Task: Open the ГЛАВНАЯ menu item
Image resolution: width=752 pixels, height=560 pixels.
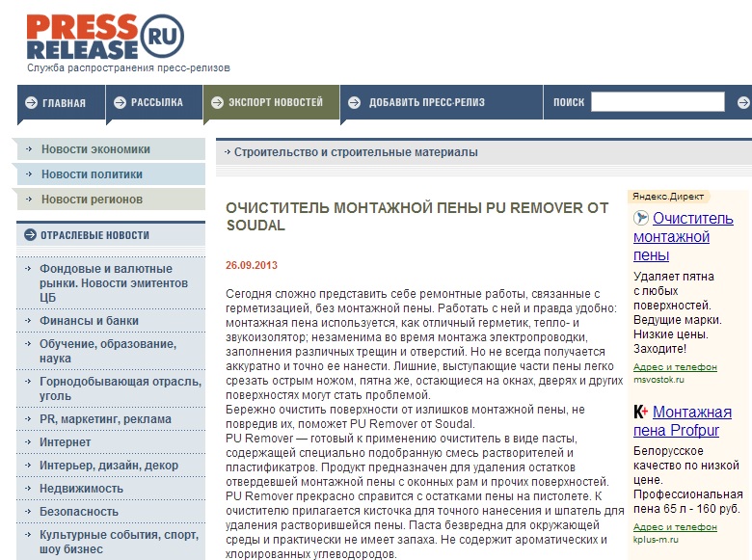Action: 64,102
